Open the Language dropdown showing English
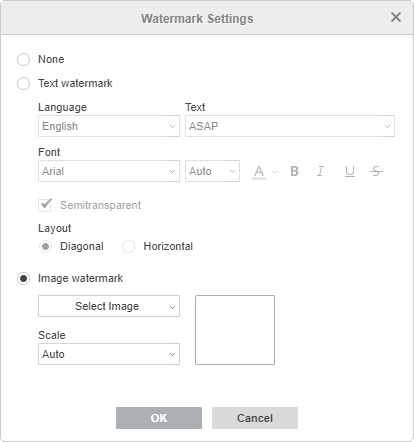Viewport: 414px width, 442px height. click(x=109, y=126)
